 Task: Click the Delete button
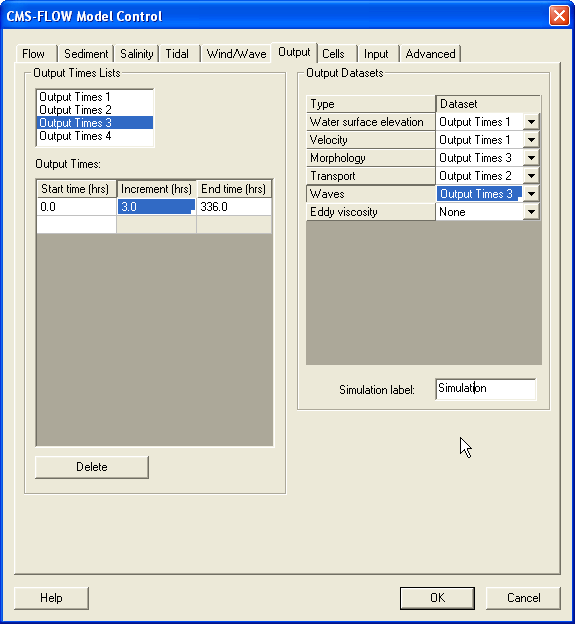click(x=92, y=467)
